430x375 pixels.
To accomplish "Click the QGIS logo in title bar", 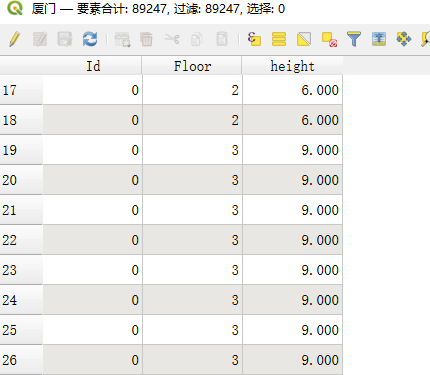I will coord(15,8).
